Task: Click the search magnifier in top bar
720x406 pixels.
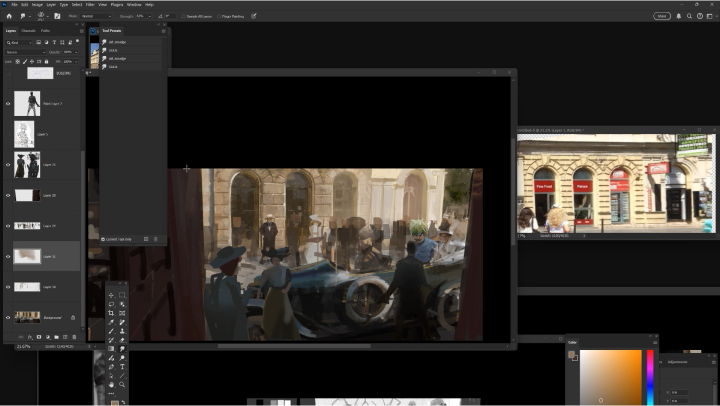Action: pos(689,16)
